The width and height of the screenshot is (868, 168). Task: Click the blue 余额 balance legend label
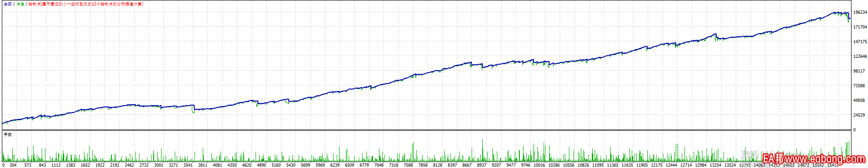[x=8, y=4]
